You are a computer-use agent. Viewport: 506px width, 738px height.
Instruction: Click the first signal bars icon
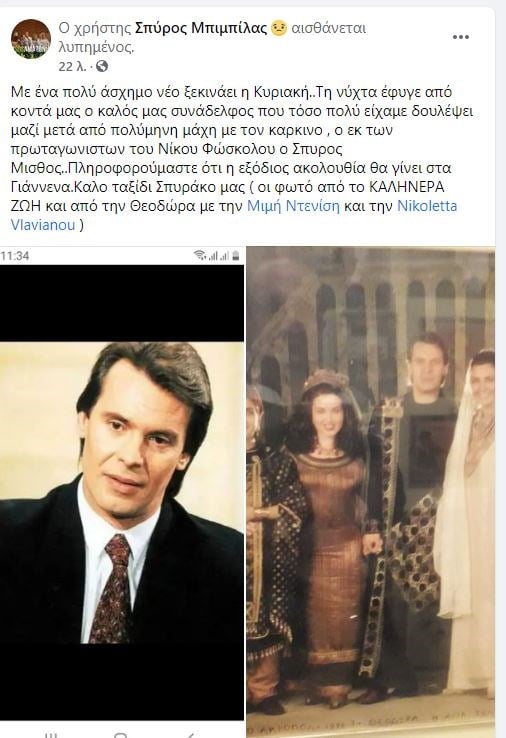[x=213, y=256]
